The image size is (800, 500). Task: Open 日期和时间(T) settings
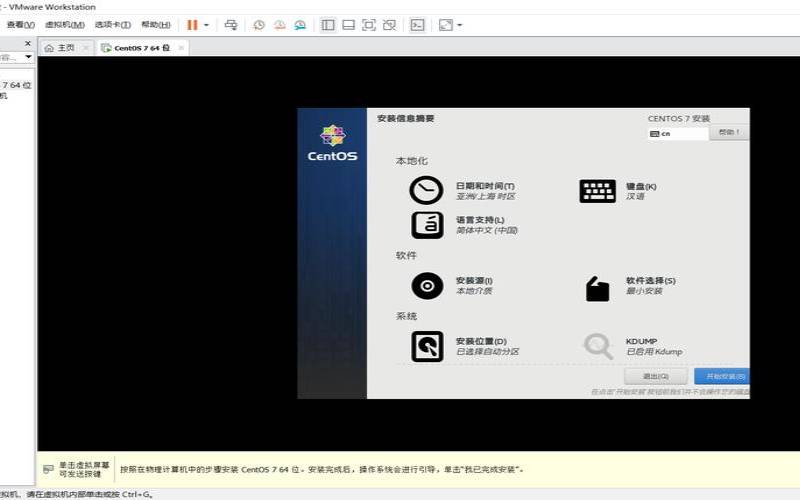coord(485,186)
